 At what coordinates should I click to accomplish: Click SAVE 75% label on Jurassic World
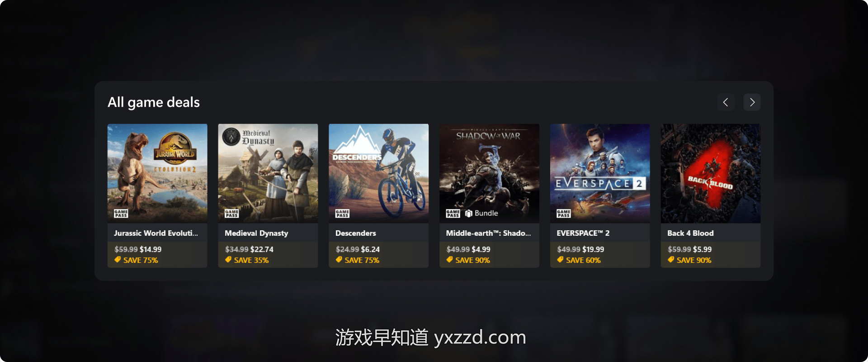point(141,260)
